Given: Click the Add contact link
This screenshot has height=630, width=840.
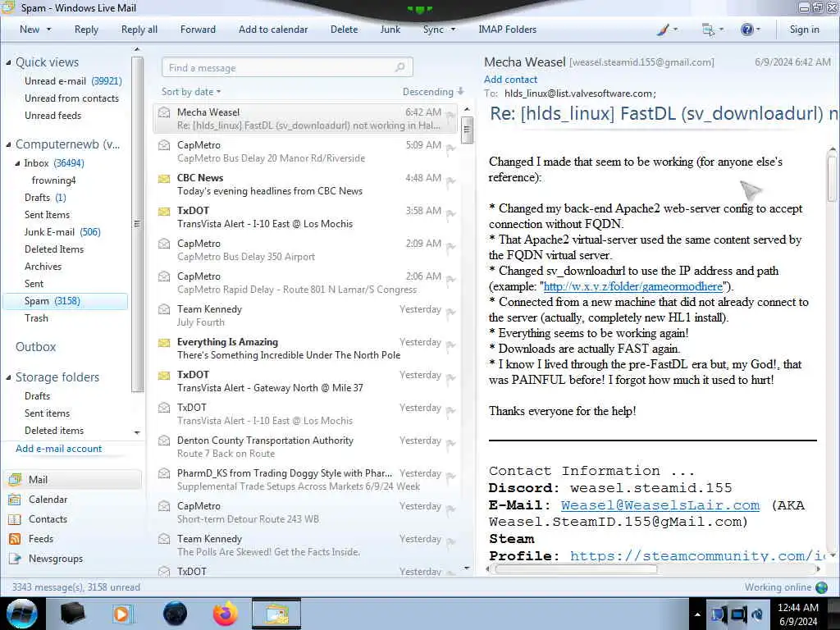Looking at the screenshot, I should click(x=510, y=80).
